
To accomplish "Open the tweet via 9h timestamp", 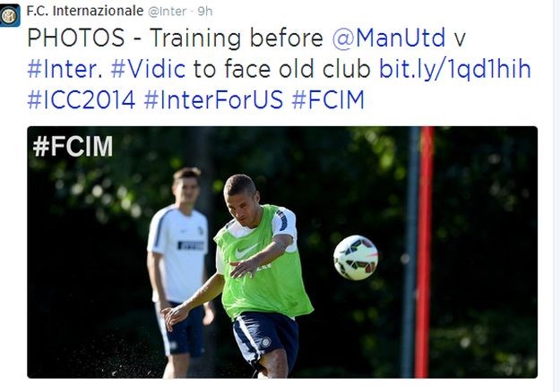I will 204,12.
